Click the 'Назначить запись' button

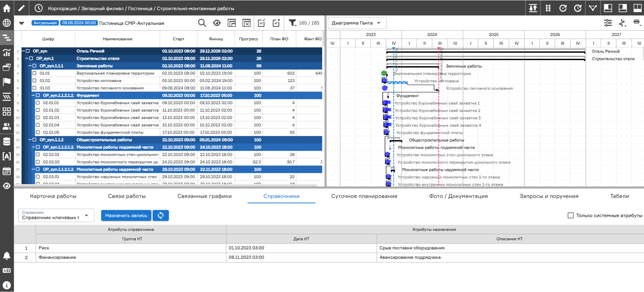126,215
